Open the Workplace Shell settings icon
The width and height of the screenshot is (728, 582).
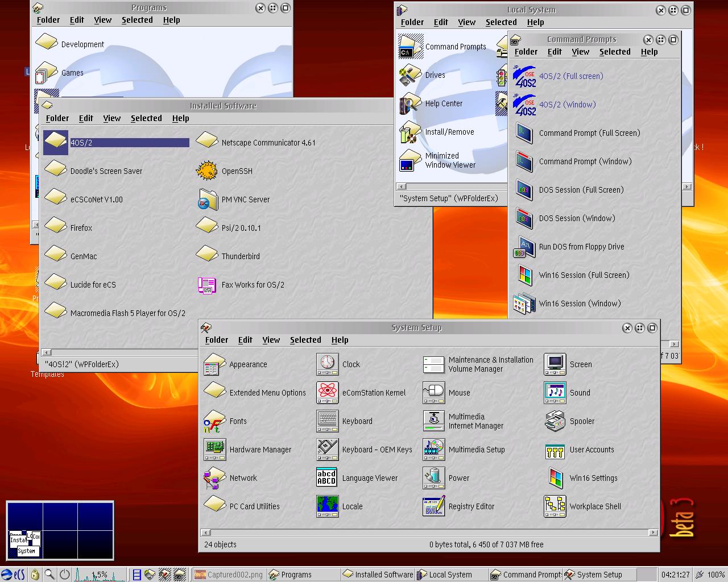[555, 506]
